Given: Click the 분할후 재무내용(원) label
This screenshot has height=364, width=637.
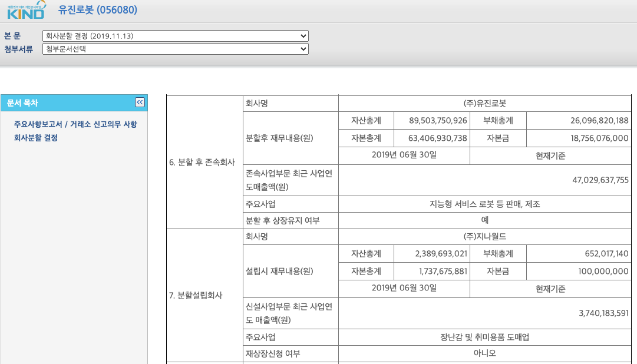Looking at the screenshot, I should pyautogui.click(x=279, y=138).
